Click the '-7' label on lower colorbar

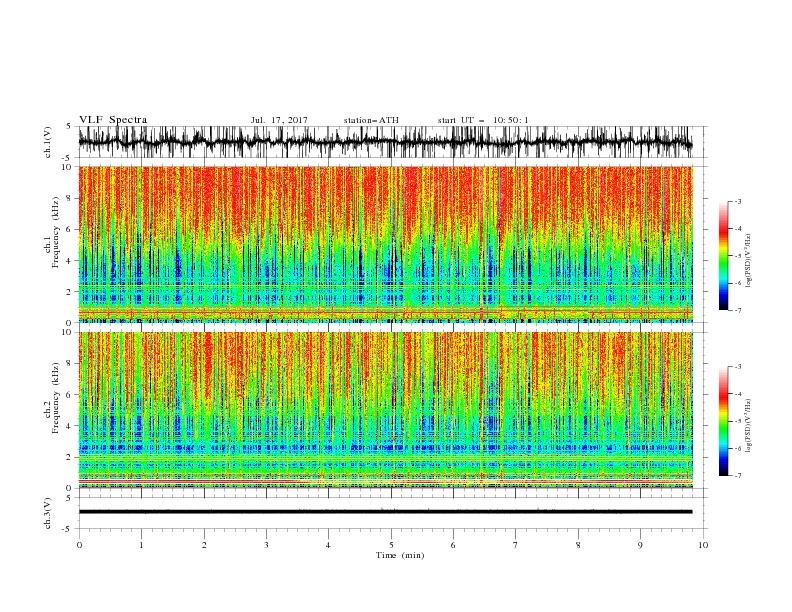pyautogui.click(x=737, y=475)
